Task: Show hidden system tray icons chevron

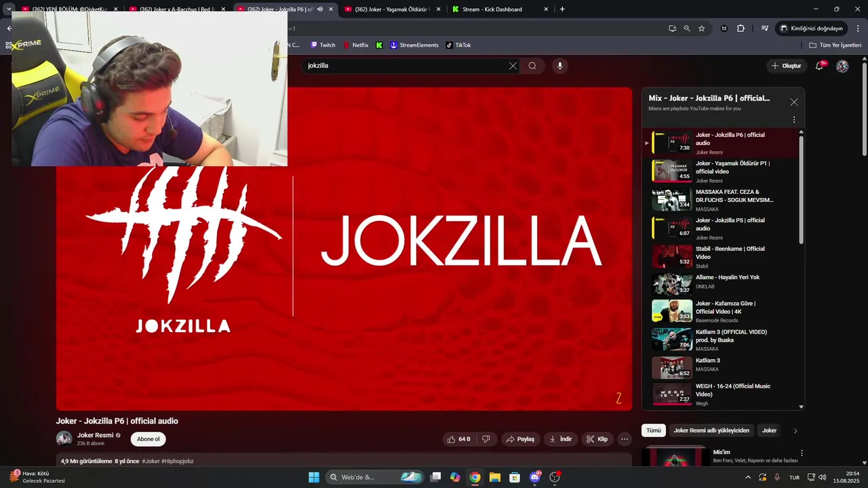Action: pos(748,477)
